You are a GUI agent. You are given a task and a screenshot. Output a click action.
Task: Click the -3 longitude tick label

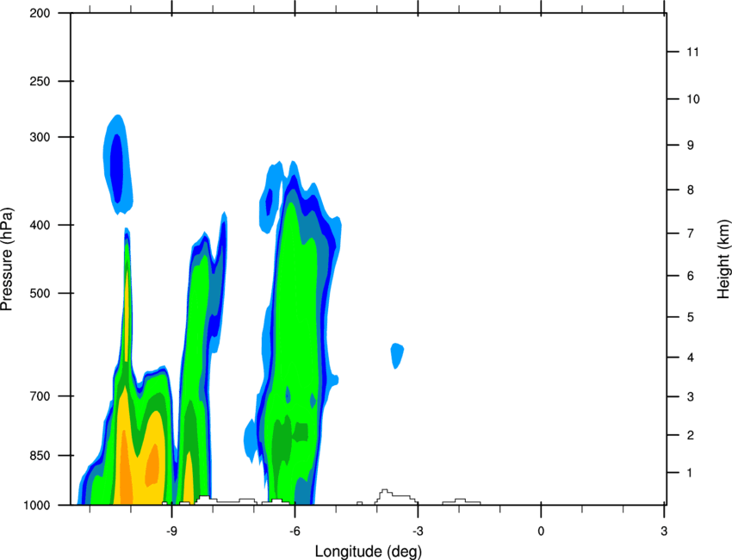[418, 532]
